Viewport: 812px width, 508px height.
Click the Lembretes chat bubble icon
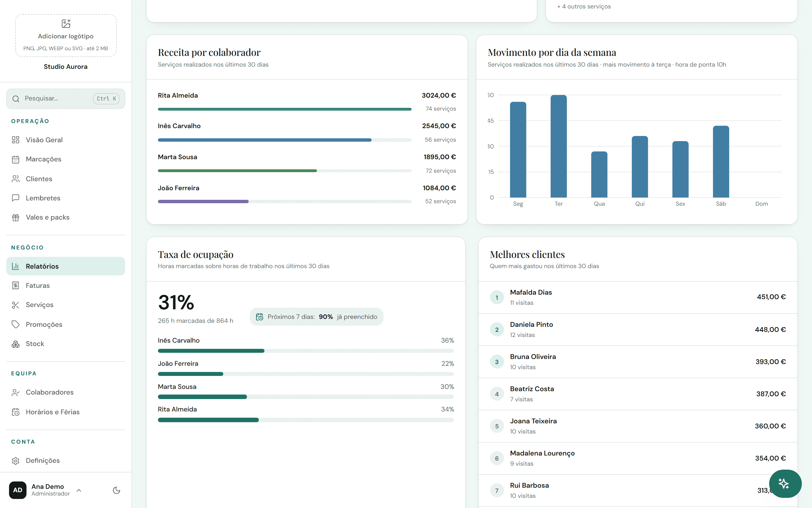(16, 198)
